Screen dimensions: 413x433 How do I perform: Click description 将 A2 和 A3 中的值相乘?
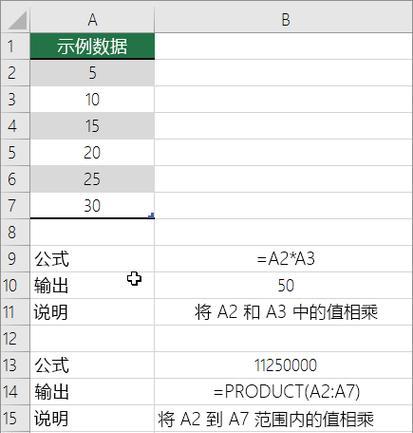284,312
